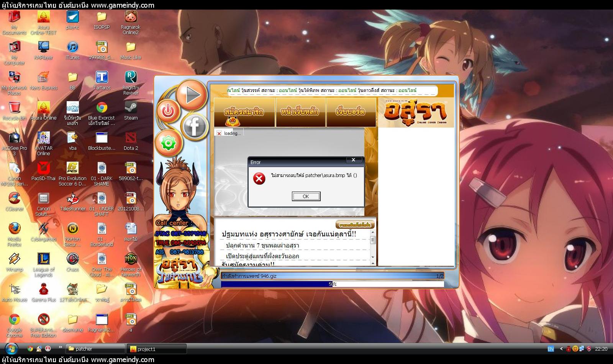Close the Error dialog with X
Image resolution: width=613 pixels, height=364 pixels.
[353, 160]
